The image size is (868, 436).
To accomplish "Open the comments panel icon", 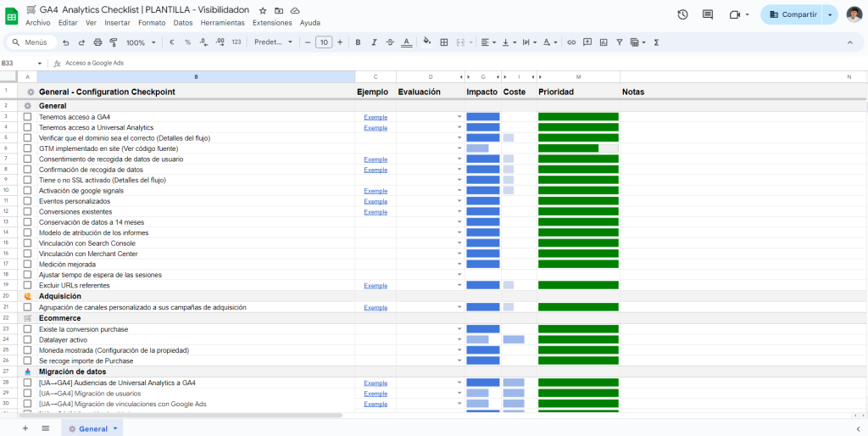I will pyautogui.click(x=708, y=14).
